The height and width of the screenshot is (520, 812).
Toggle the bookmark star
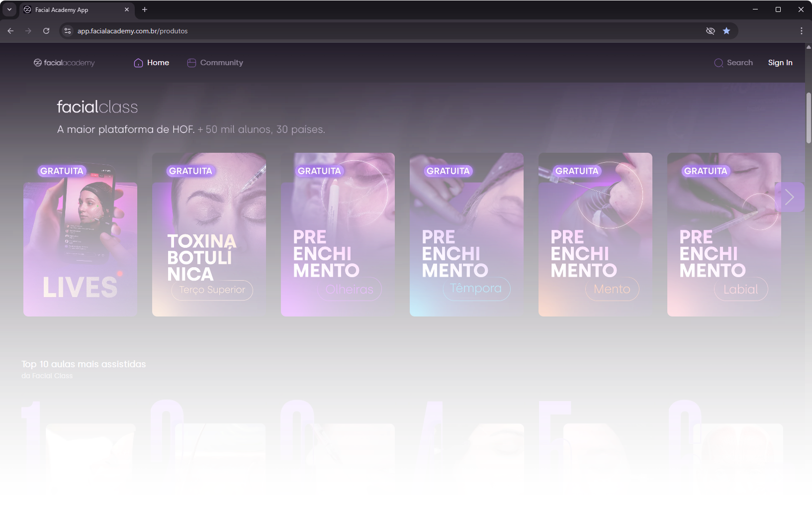click(x=726, y=31)
